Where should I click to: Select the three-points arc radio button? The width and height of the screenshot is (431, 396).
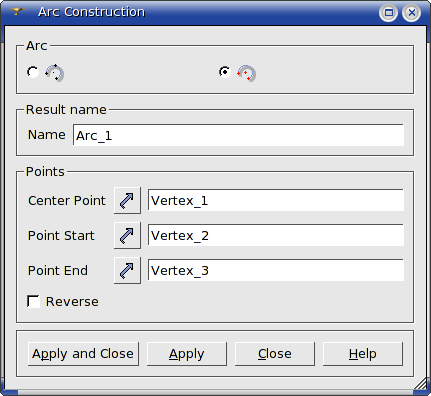33,72
